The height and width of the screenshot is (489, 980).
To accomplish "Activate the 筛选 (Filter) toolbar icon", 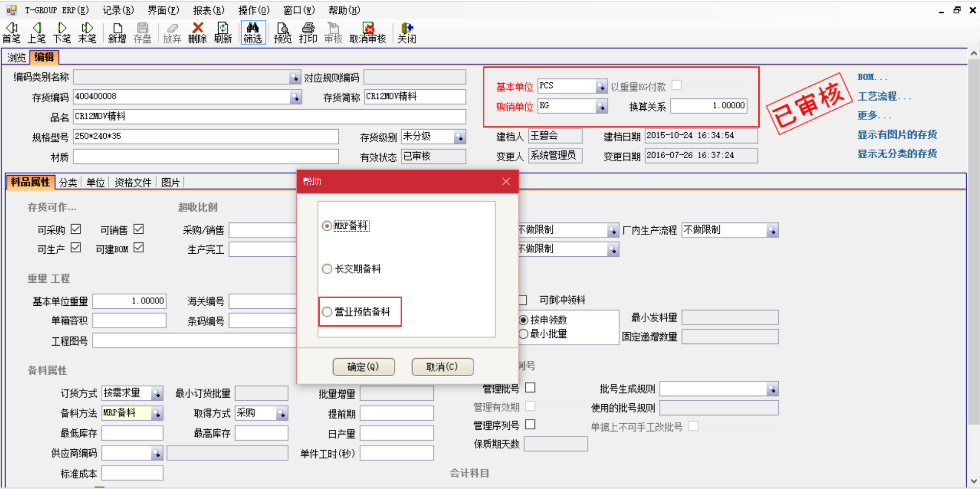I will [x=252, y=32].
